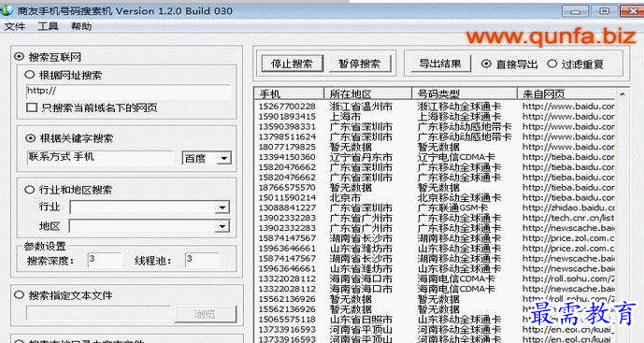
Task: Click 北京移动全球通卡 in the type column
Action: point(459,197)
